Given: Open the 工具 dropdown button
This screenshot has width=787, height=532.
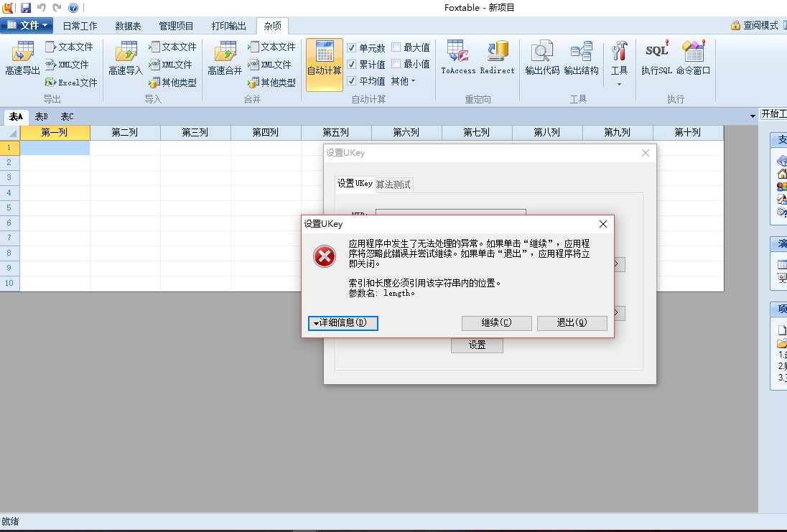Looking at the screenshot, I should click(x=619, y=64).
